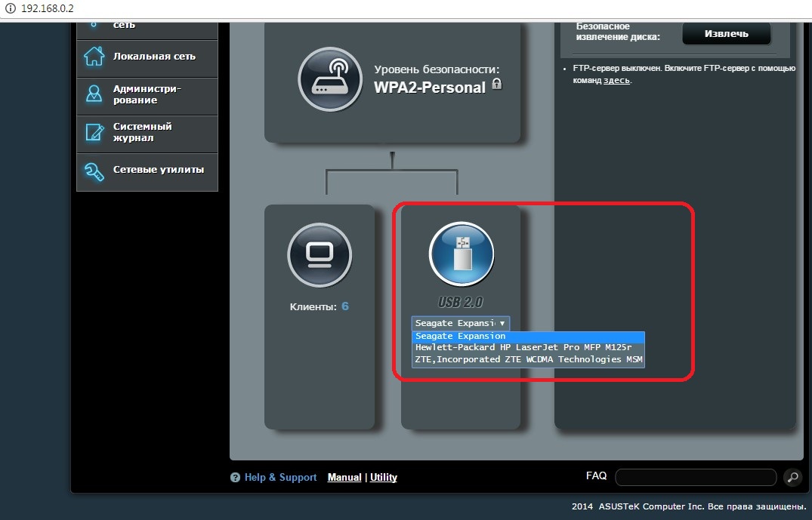This screenshot has width=812, height=520.
Task: Choose ZTE,Incorporated ZTE WCDMA Technologies MSM
Action: pyautogui.click(x=528, y=359)
